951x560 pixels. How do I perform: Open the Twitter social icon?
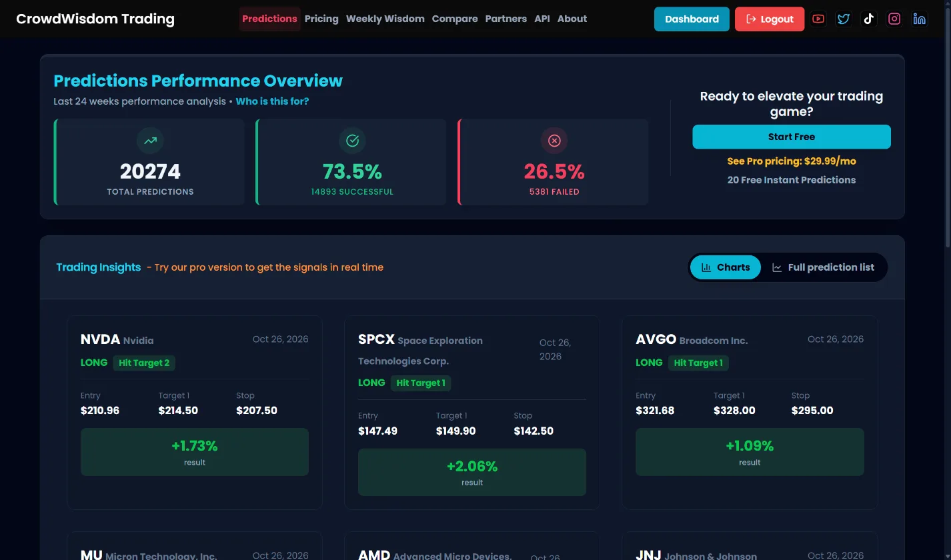point(844,19)
